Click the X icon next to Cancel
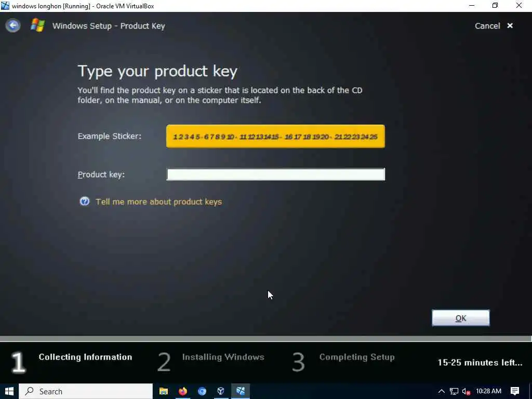This screenshot has width=532, height=399. (510, 26)
